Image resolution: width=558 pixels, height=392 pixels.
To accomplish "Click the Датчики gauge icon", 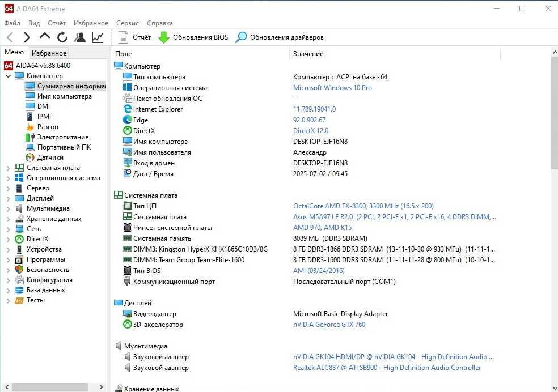I will pos(30,157).
